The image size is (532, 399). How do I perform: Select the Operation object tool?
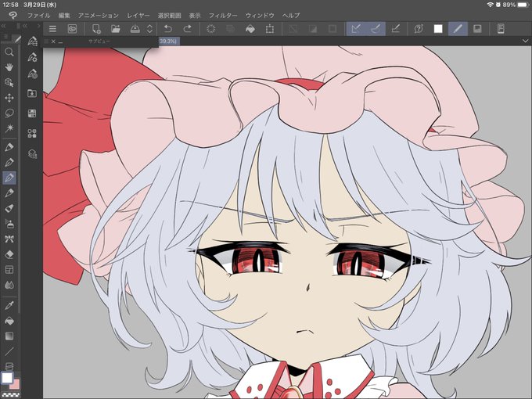tap(9, 82)
